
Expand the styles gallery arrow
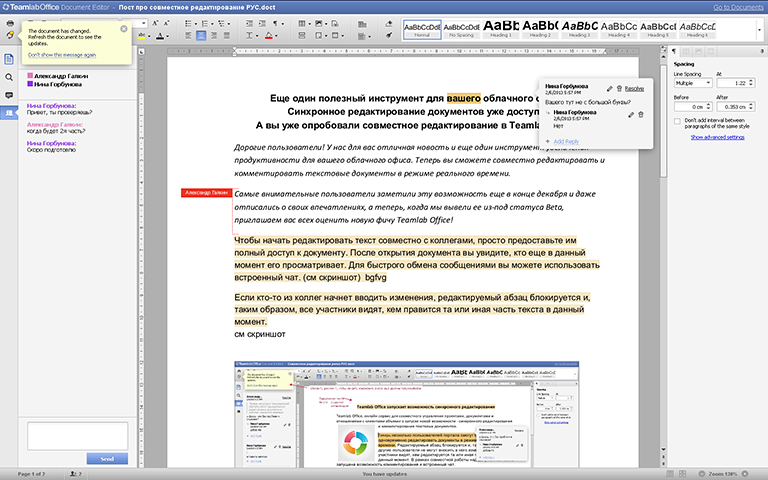760,30
